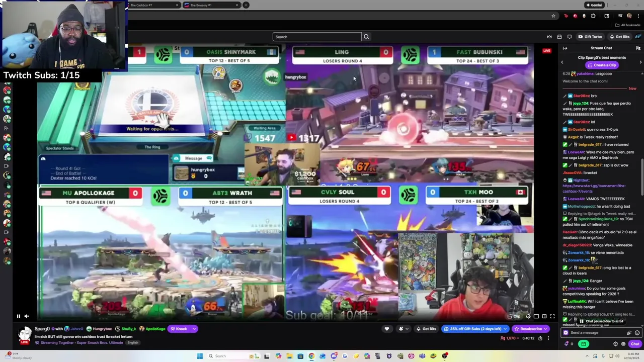
Task: Open the chat community users list
Action: tap(638, 48)
